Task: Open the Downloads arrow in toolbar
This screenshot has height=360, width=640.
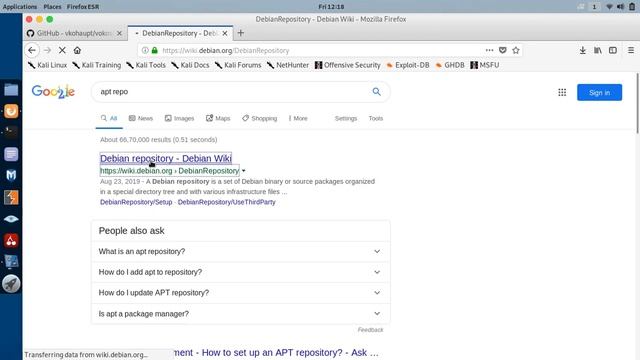Action: pos(582,50)
